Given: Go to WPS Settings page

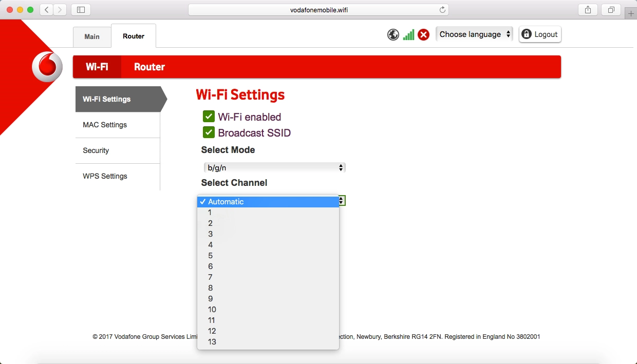Looking at the screenshot, I should [105, 176].
